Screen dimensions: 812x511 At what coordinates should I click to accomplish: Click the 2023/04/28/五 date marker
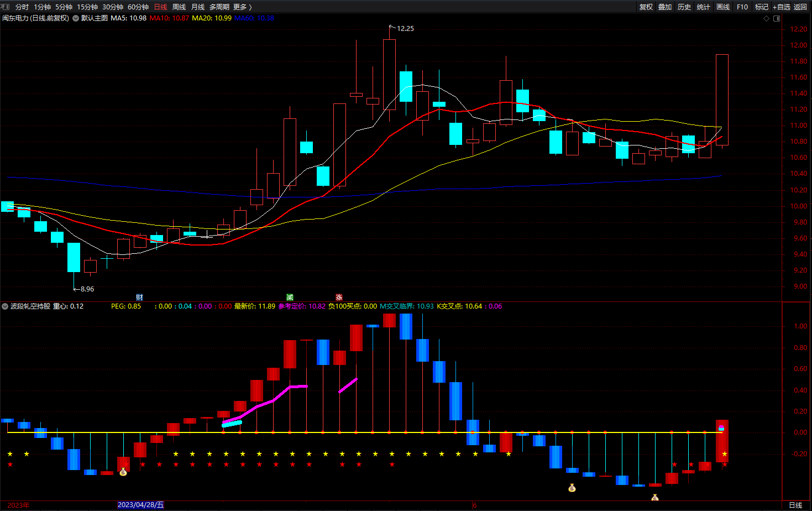[141, 505]
